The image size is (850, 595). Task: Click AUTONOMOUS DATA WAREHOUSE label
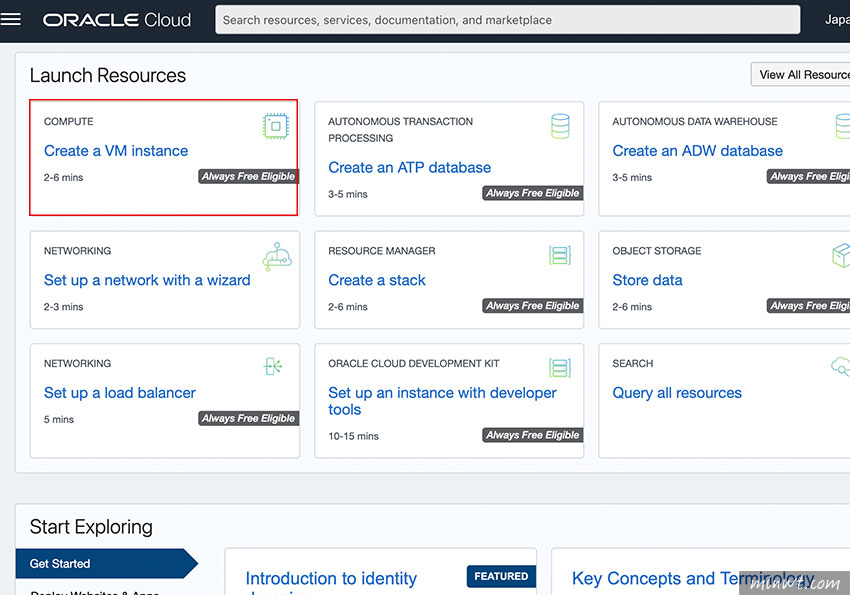click(694, 122)
